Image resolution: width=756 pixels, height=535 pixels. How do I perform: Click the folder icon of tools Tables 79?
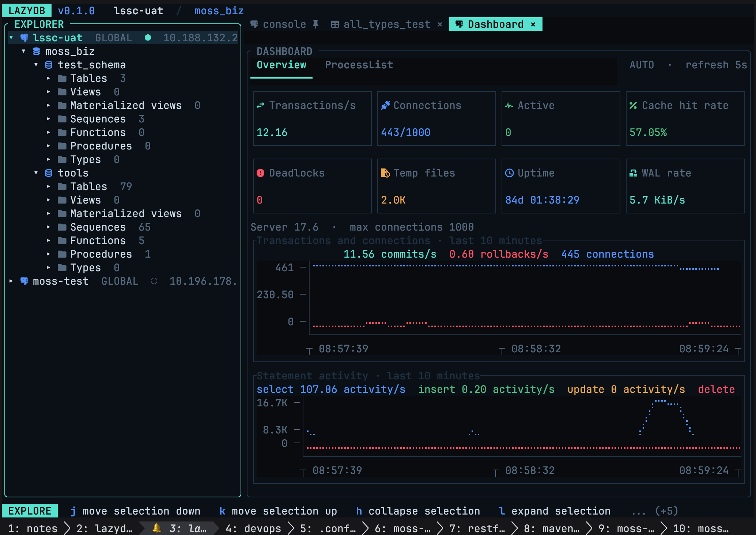[62, 186]
